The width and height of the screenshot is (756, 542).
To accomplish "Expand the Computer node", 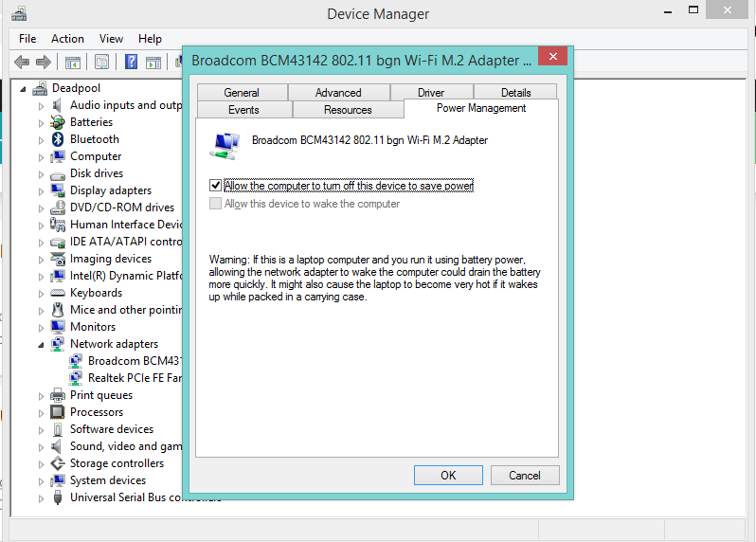I will (x=41, y=157).
